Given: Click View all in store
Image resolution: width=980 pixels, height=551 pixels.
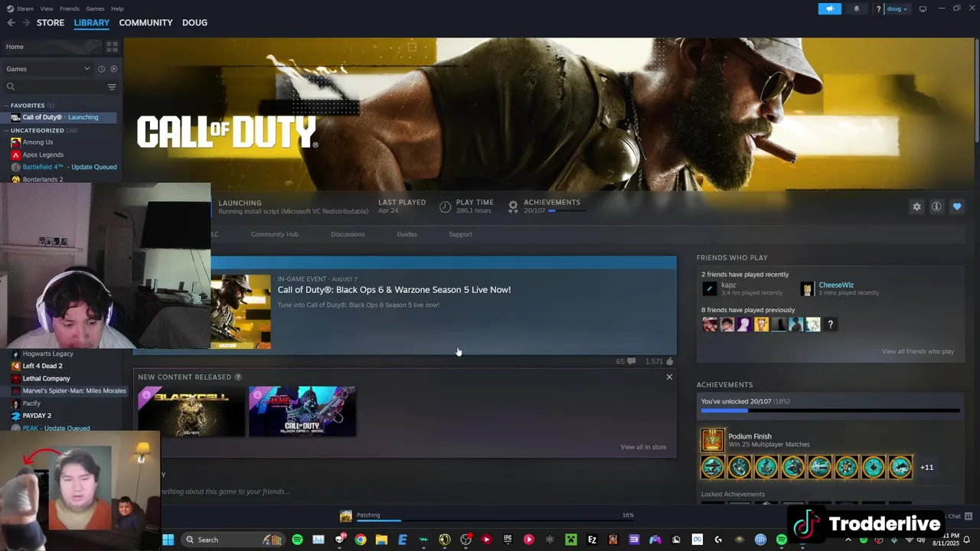Looking at the screenshot, I should tap(643, 447).
